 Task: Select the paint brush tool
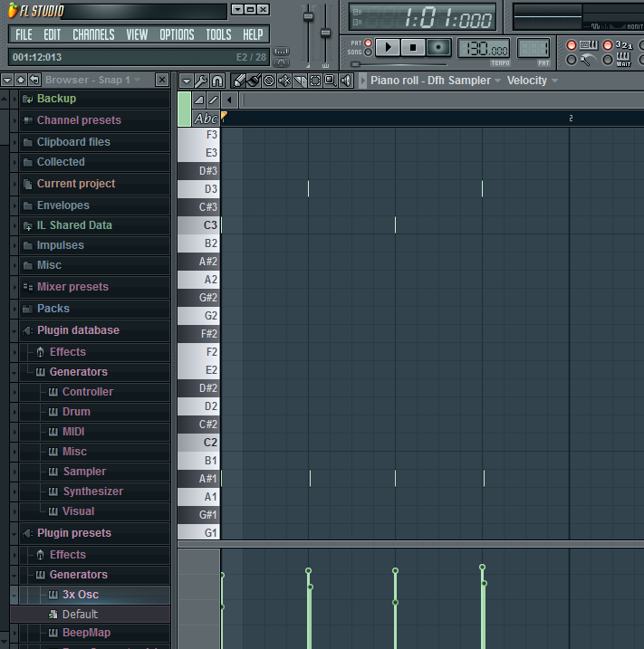(255, 81)
